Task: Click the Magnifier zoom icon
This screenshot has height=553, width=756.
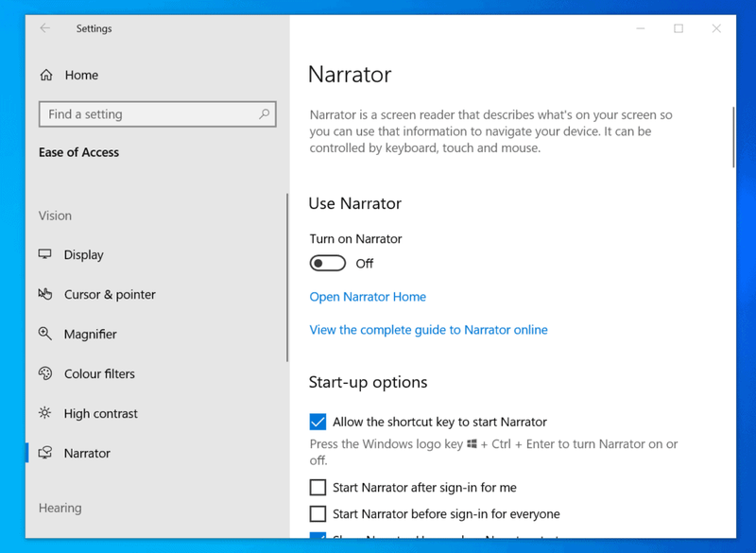Action: click(44, 334)
